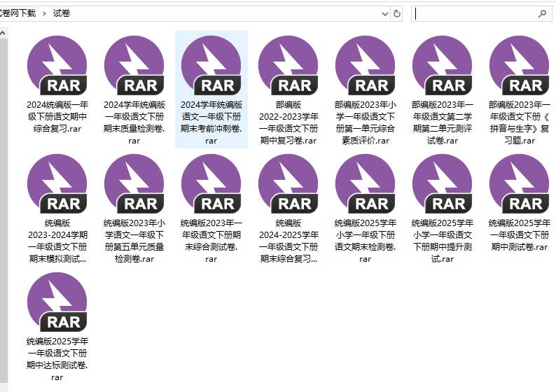Select the RAR icon for 统编版2025学年小学一年级语文下册期中提升测试.rar

pos(442,184)
